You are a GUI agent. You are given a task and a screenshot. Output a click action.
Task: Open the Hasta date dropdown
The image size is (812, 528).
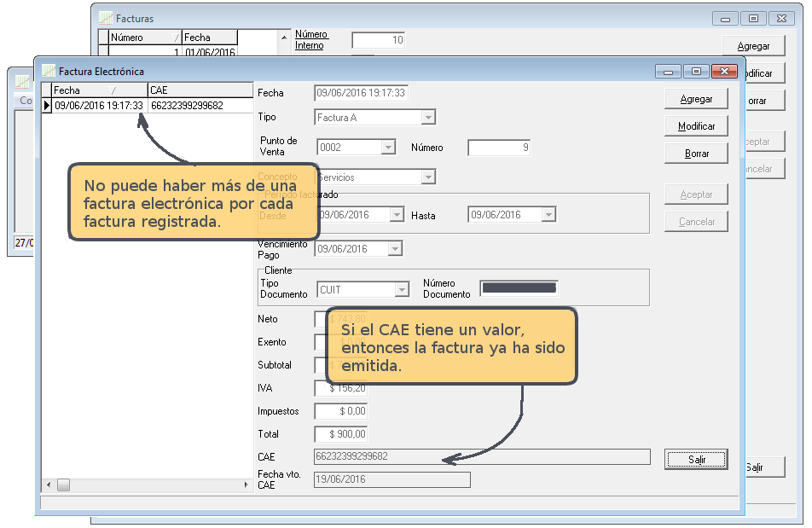pyautogui.click(x=548, y=215)
